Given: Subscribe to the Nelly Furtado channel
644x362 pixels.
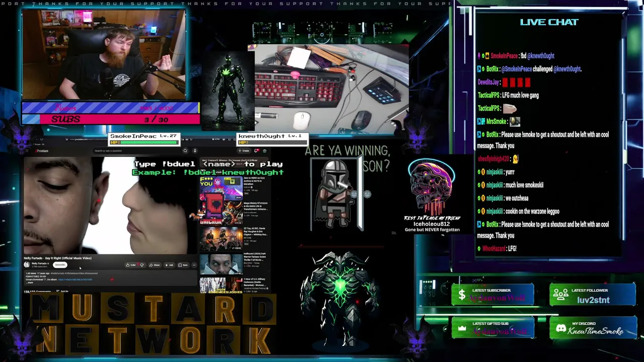Looking at the screenshot, I should pyautogui.click(x=60, y=264).
